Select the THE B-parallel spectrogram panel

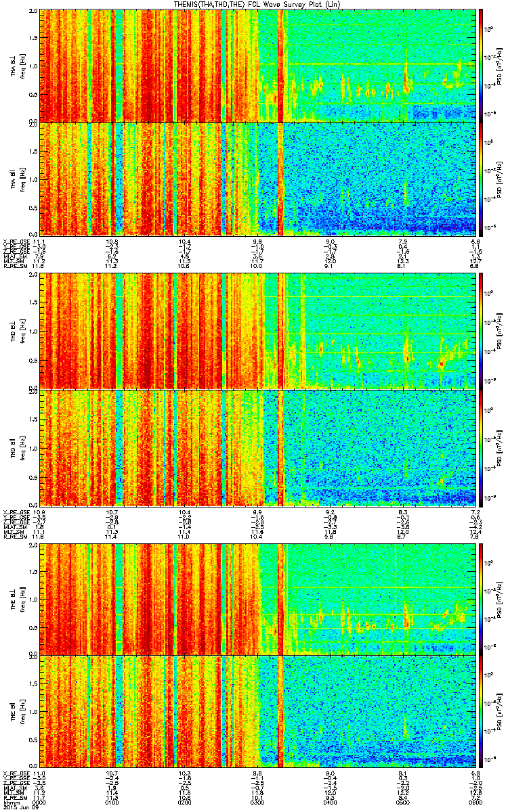pyautogui.click(x=259, y=712)
